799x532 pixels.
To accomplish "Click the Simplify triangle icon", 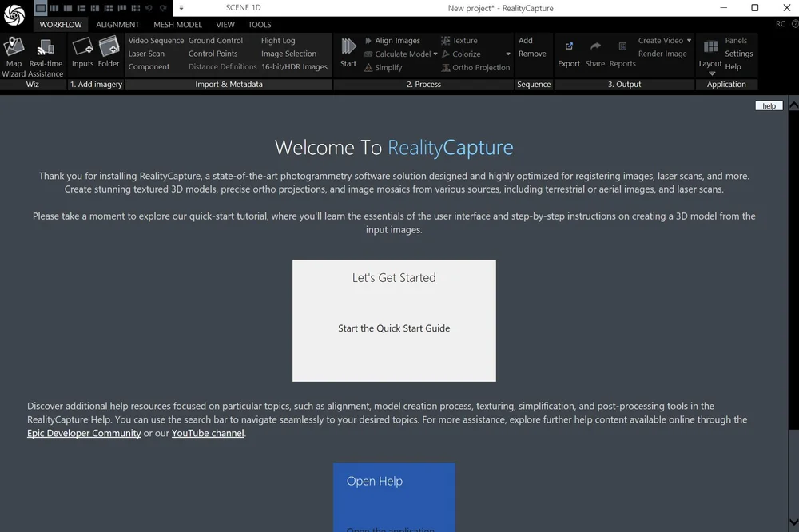I will 368,67.
